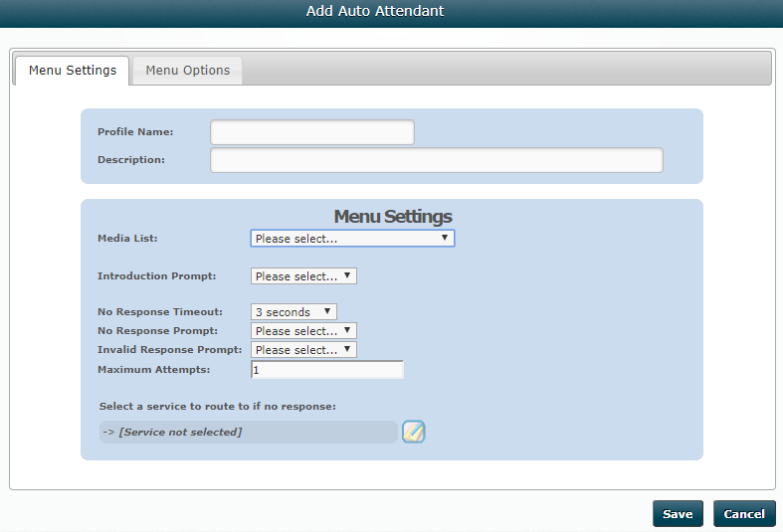Click the [Service not selected] text
783x532 pixels.
(x=180, y=433)
